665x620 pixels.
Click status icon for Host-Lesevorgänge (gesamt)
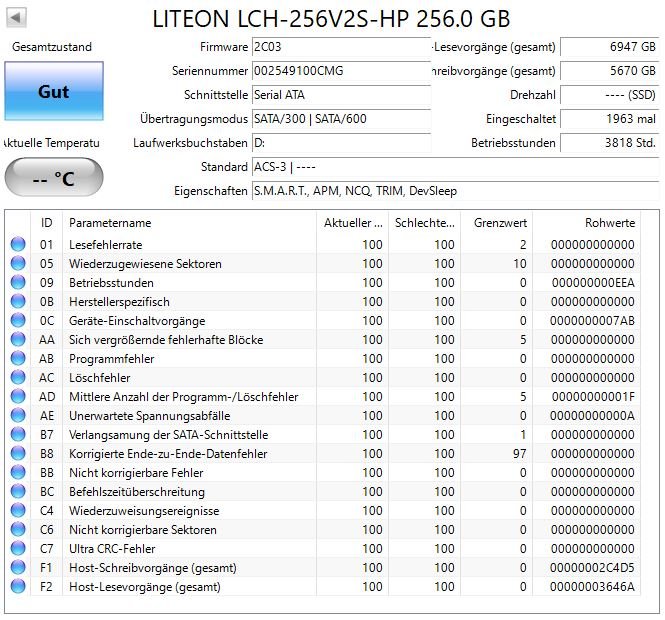tap(17, 587)
